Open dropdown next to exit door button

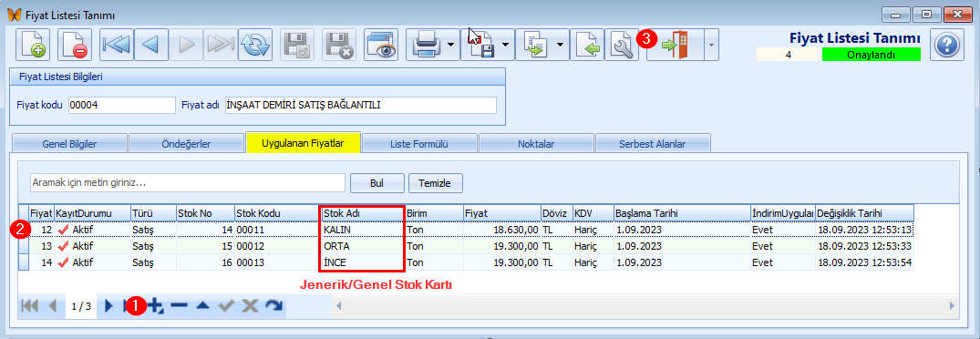[712, 45]
